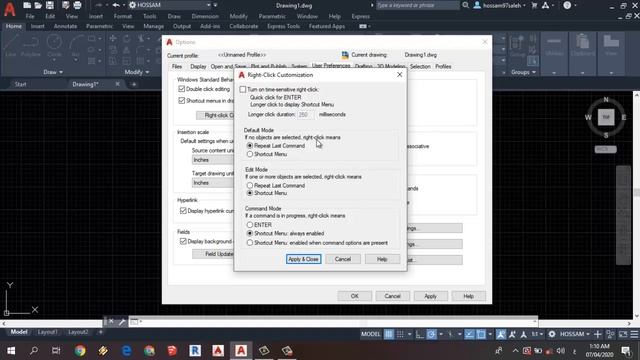Expand the Circle tool dropdown arrow
This screenshot has width=640, height=360.
54,60
